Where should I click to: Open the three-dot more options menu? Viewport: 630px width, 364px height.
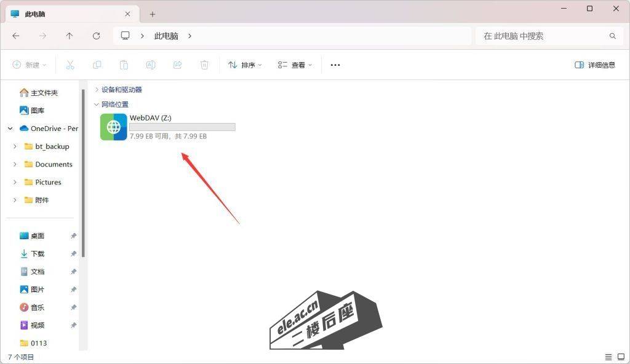tap(335, 65)
